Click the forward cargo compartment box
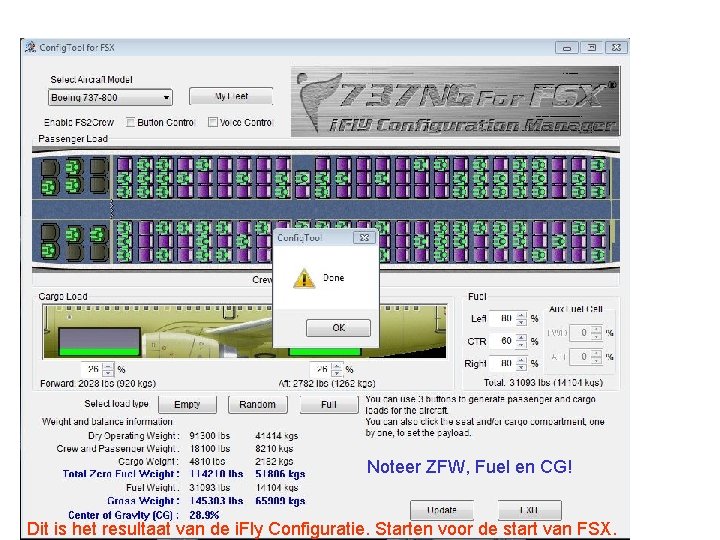Viewport: 720px width, 540px height. 100,342
